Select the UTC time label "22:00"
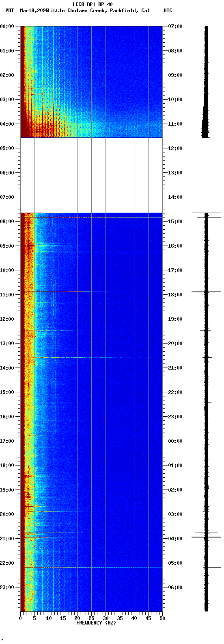 (175, 392)
